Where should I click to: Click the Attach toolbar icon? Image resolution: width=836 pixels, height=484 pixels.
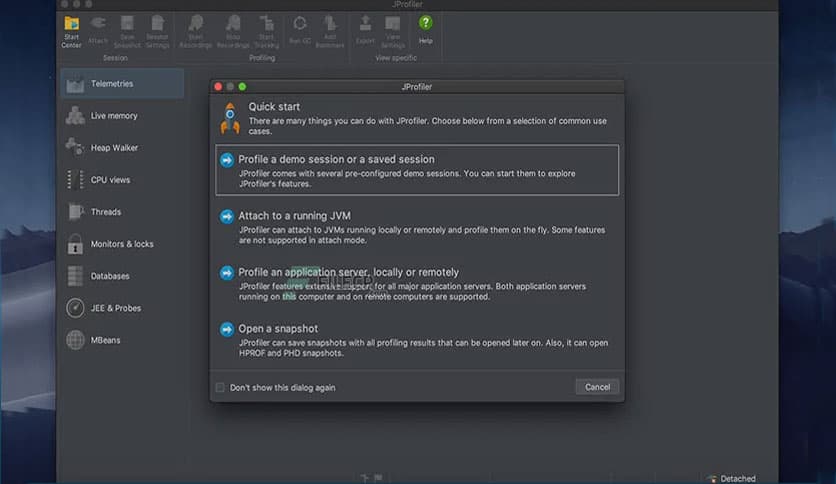tap(98, 31)
